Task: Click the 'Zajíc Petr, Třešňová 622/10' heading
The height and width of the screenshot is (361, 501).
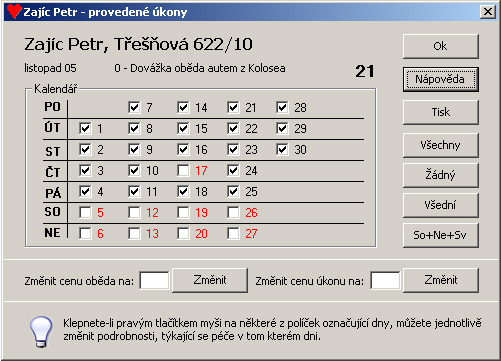Action: point(138,44)
